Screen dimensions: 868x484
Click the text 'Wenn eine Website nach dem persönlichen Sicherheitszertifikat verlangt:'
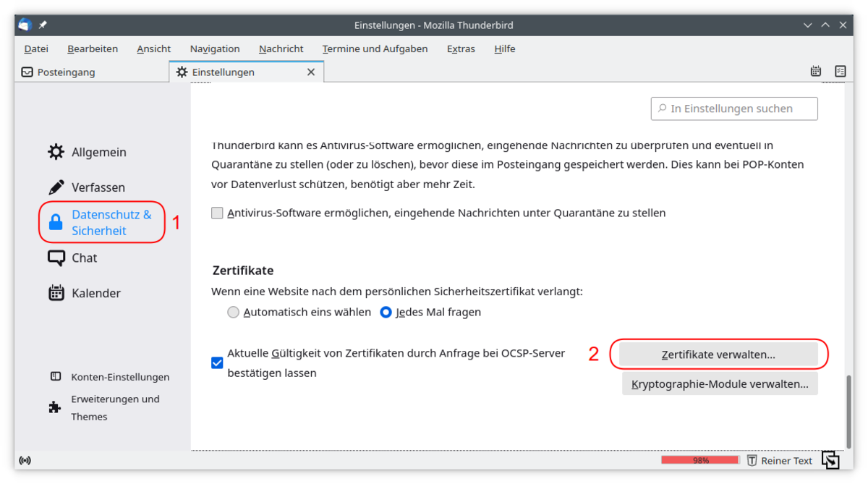click(397, 292)
